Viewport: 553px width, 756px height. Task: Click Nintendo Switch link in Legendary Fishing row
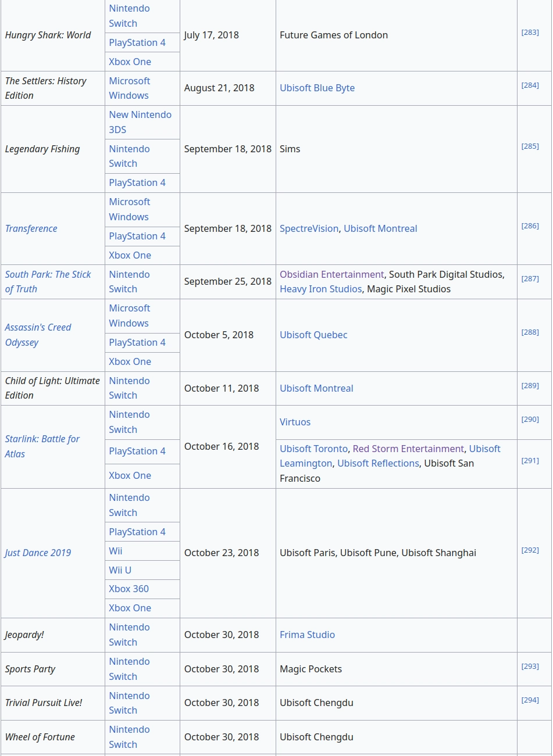click(129, 156)
